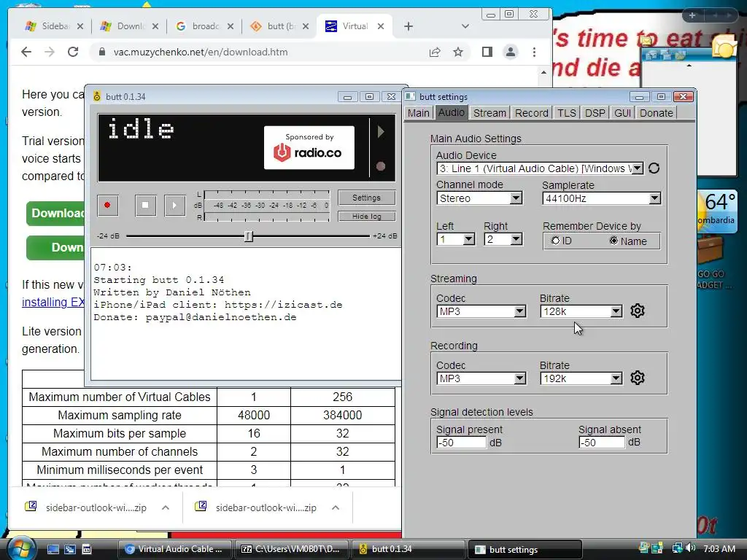Click the butt level meter display
Image resolution: width=747 pixels, height=560 pixels.
click(x=266, y=206)
